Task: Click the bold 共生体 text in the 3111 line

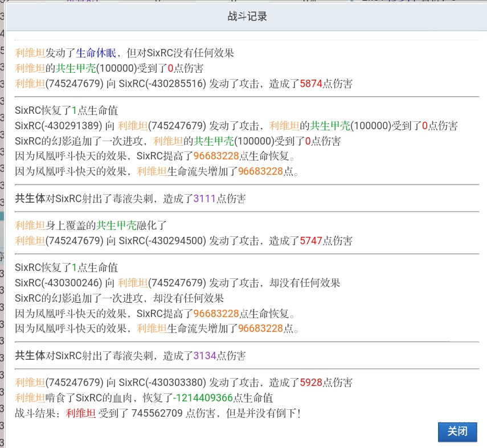Action: (30, 199)
